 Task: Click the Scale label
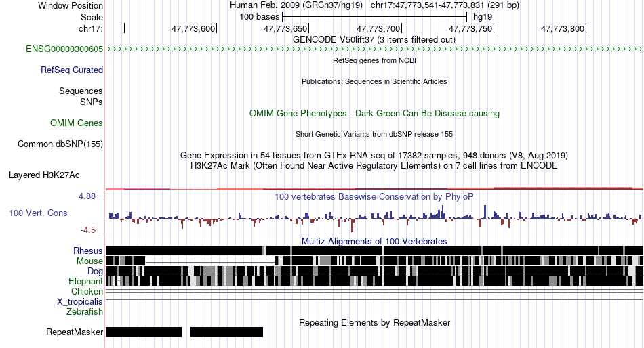(x=92, y=17)
